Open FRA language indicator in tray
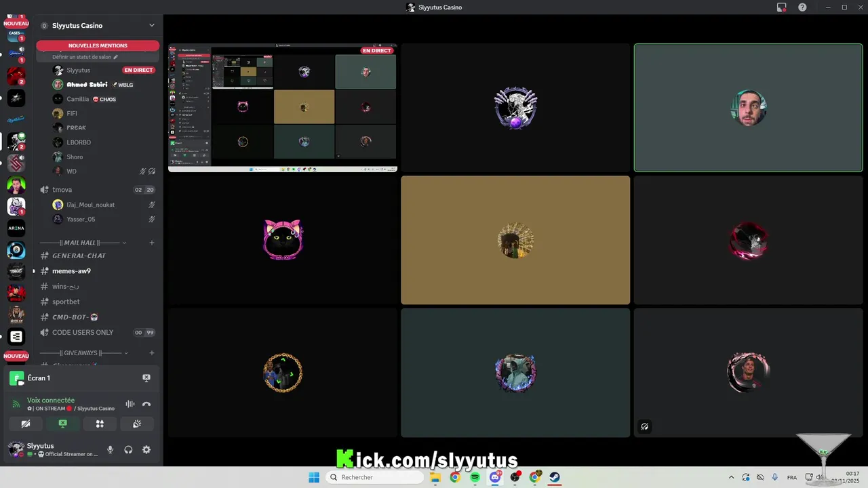The width and height of the screenshot is (868, 488). 792,477
